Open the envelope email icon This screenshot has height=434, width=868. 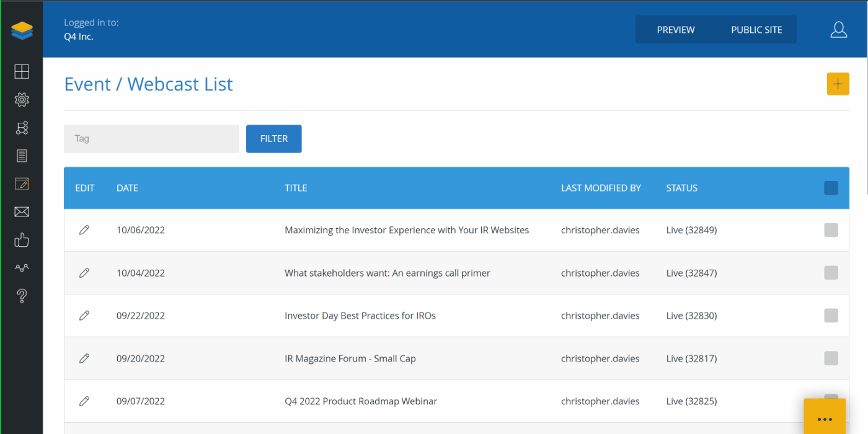22,212
